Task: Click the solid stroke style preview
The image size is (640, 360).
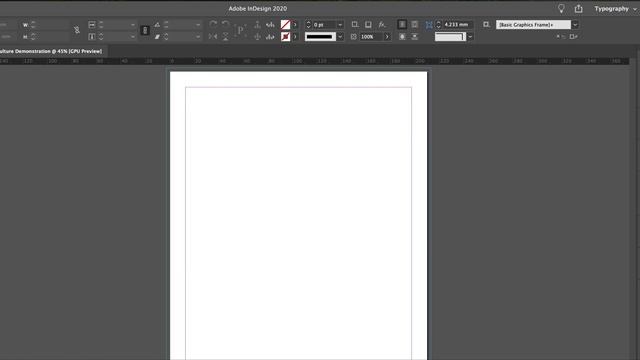Action: pyautogui.click(x=320, y=37)
